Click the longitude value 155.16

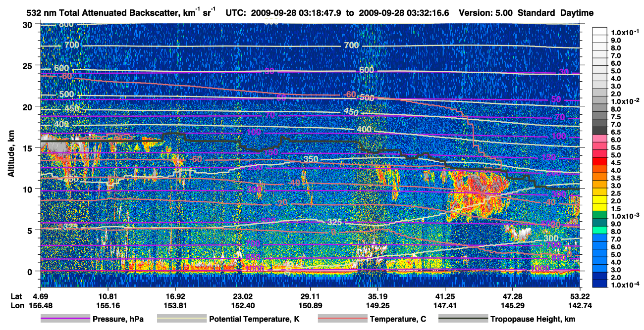click(x=107, y=305)
